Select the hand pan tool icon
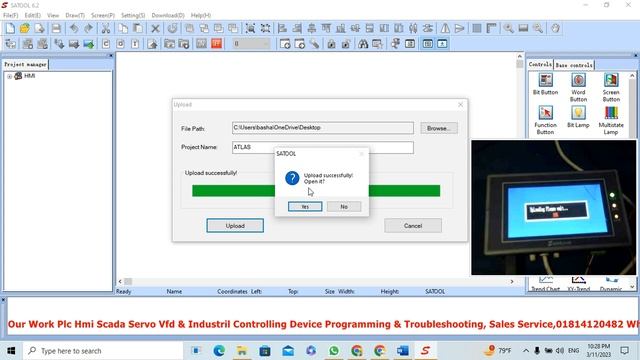This screenshot has width=640, height=360. [555, 28]
